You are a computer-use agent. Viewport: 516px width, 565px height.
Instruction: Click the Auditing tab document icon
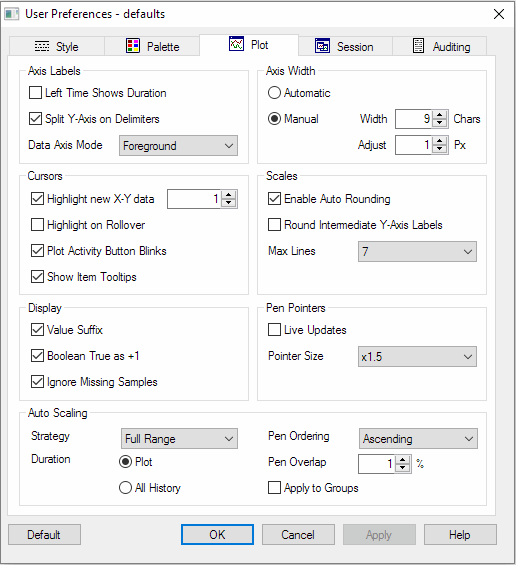[418, 46]
